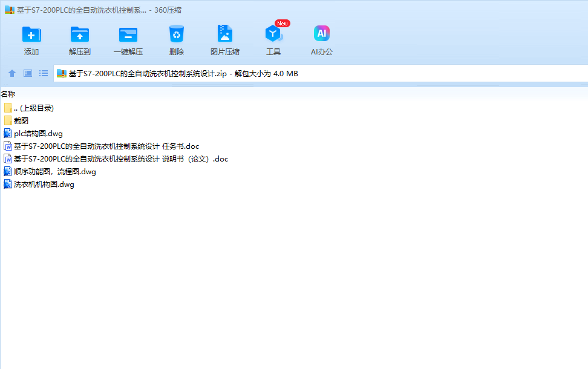Screen dimensions: 588x369
Task: Switch to the thumbnail pane view icon
Action: [x=28, y=74]
